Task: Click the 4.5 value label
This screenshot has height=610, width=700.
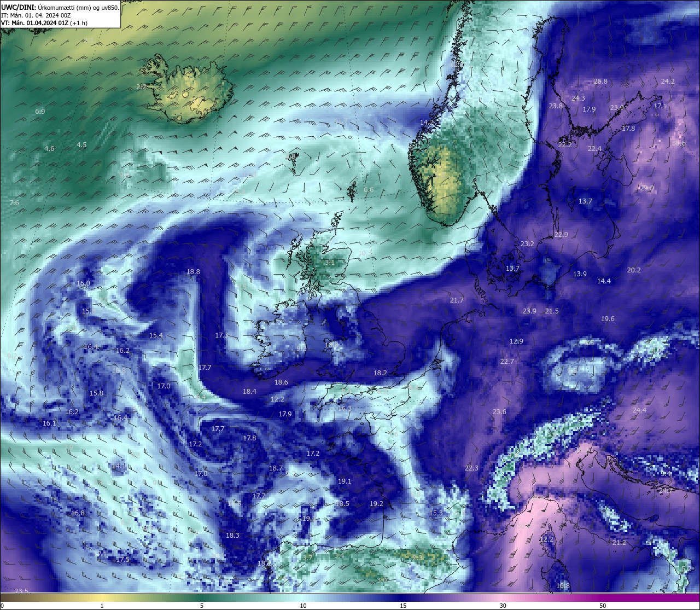Action: 81,145
